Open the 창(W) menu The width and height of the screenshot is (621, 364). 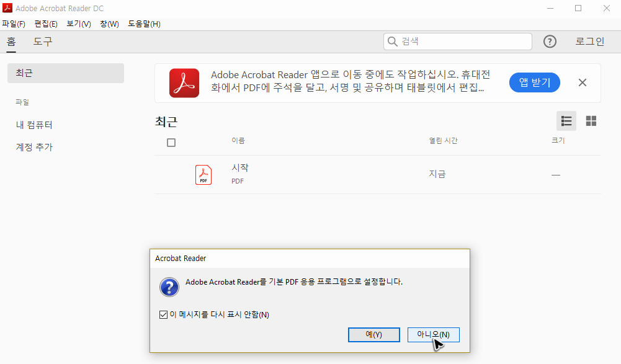(x=109, y=24)
